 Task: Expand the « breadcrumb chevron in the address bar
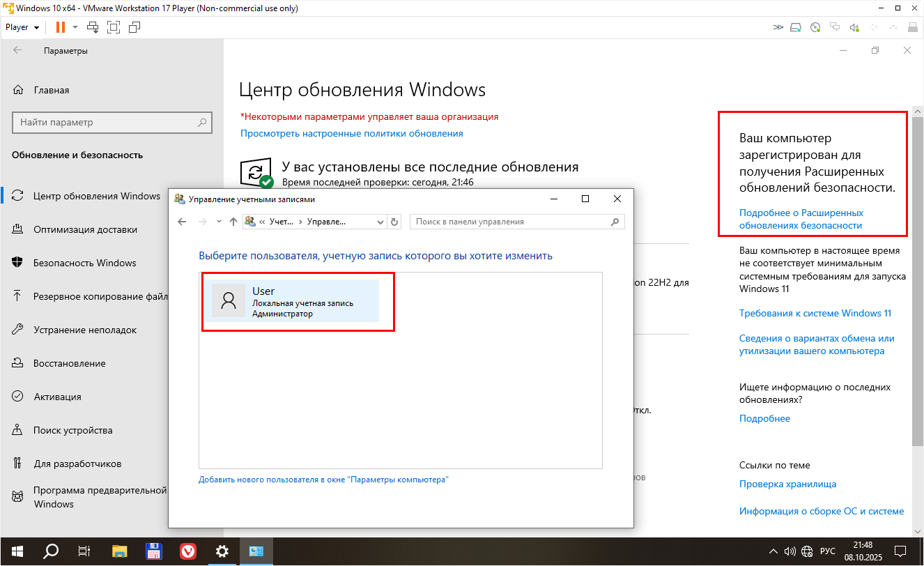[x=262, y=222]
